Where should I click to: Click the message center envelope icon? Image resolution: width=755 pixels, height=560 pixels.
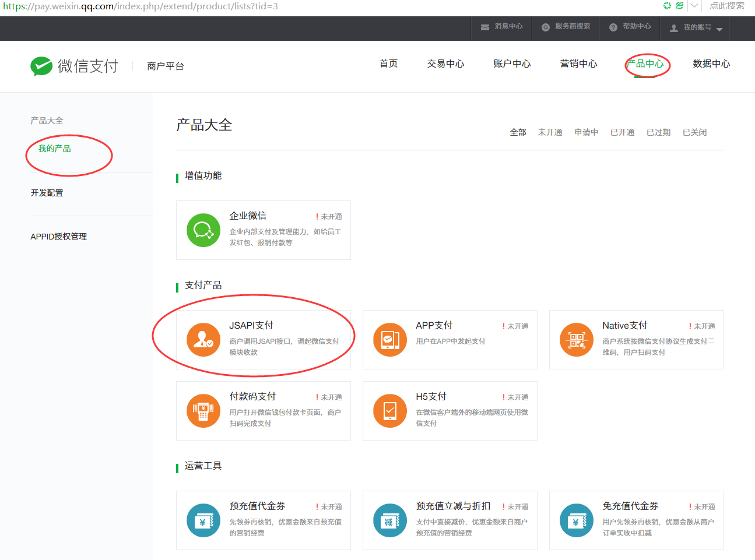485,27
